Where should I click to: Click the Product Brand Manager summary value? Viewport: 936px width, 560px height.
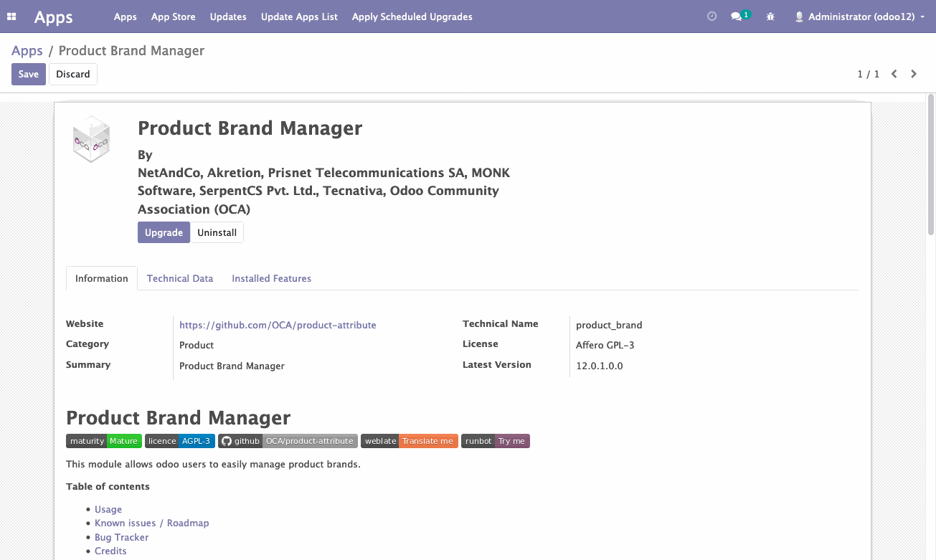232,366
